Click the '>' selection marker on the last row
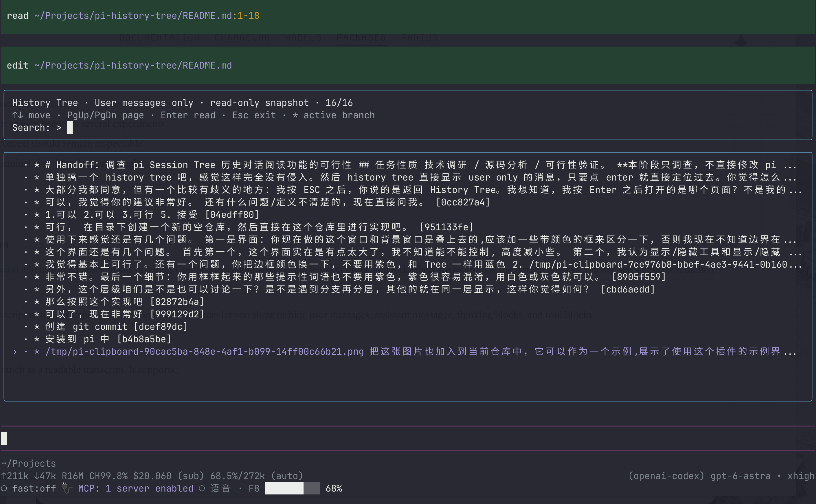Screen dimensions: 816x504 pyautogui.click(x=15, y=352)
